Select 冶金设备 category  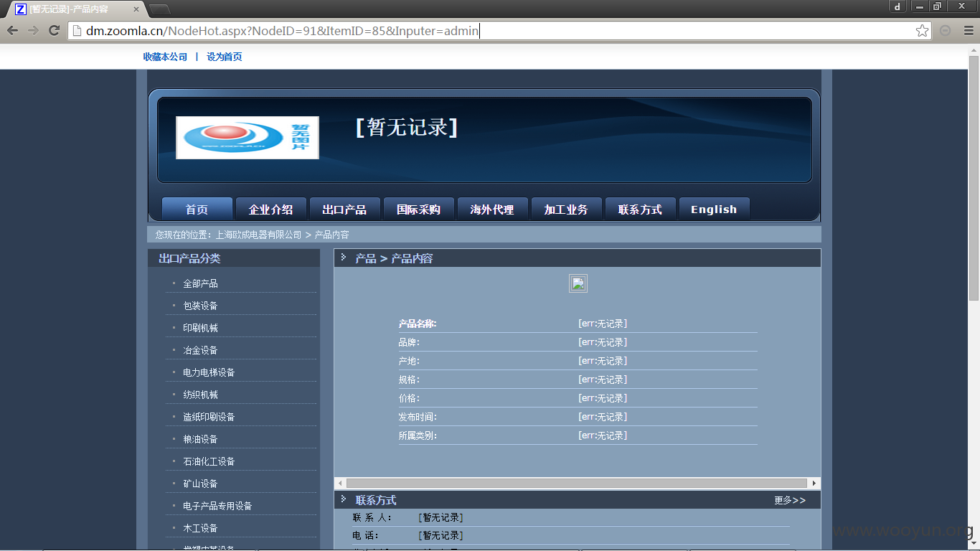tap(200, 350)
